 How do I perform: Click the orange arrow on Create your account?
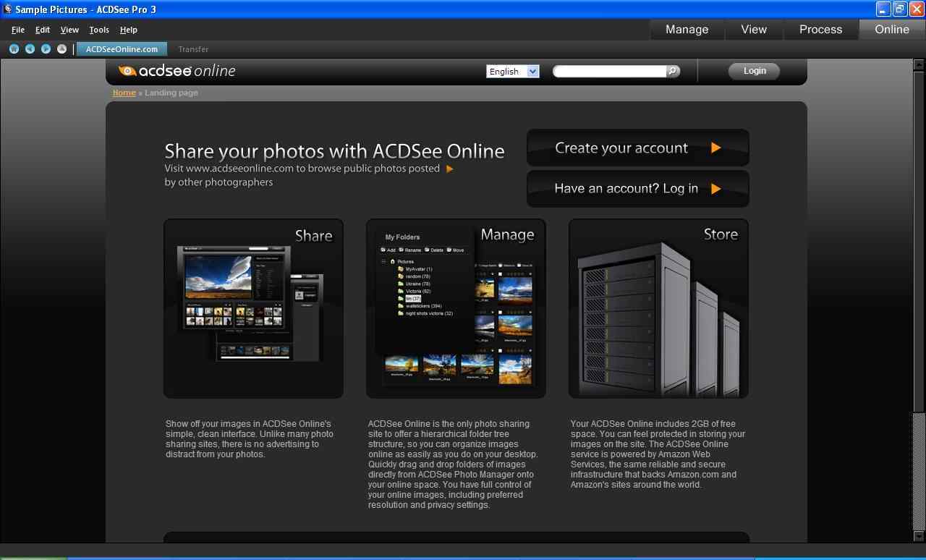pyautogui.click(x=715, y=148)
